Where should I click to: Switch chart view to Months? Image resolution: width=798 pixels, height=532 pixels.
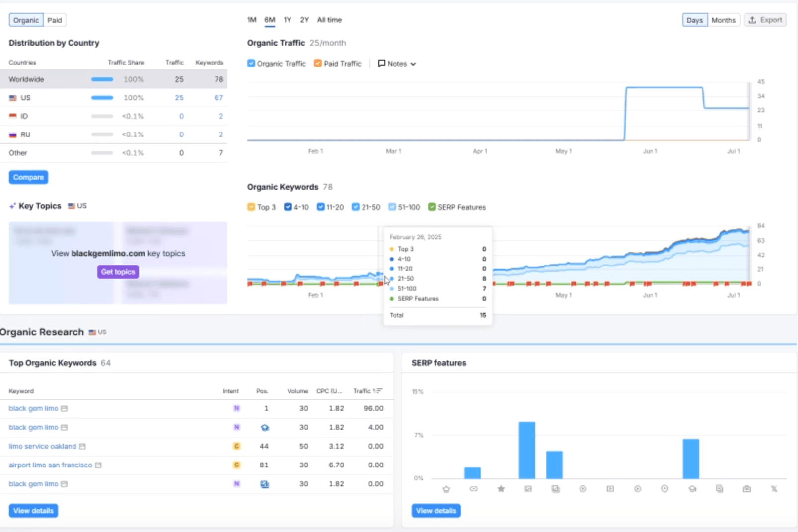pos(724,20)
